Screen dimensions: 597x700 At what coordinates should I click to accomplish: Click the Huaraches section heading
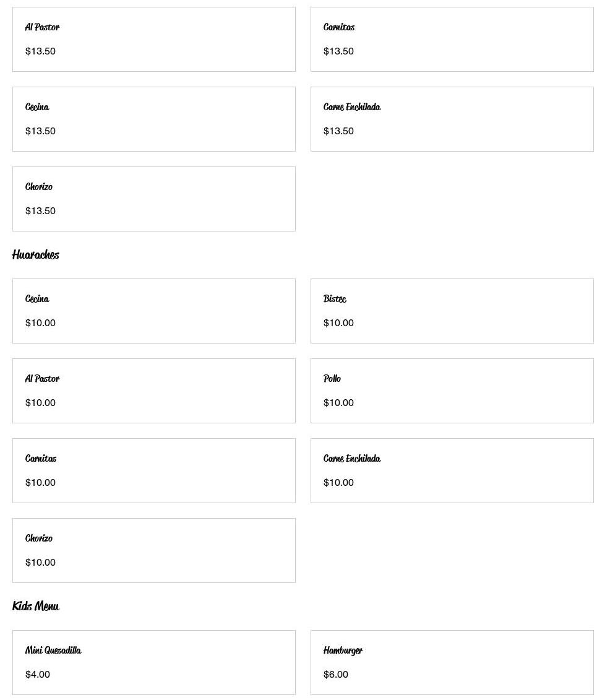36,255
